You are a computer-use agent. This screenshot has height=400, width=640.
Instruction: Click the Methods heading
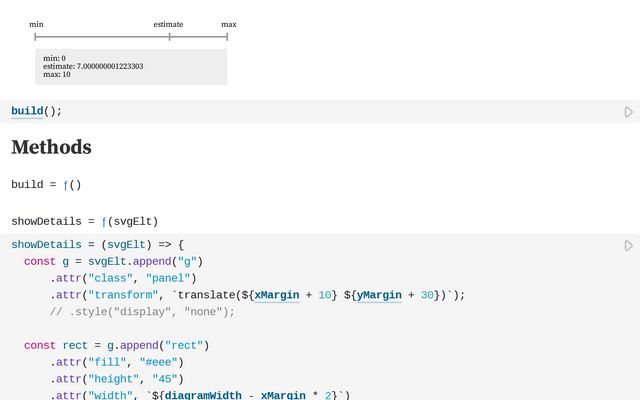coord(51,147)
